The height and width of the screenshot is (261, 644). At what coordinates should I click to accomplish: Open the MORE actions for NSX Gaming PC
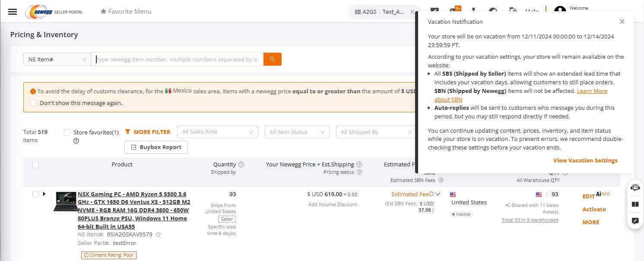(591, 222)
